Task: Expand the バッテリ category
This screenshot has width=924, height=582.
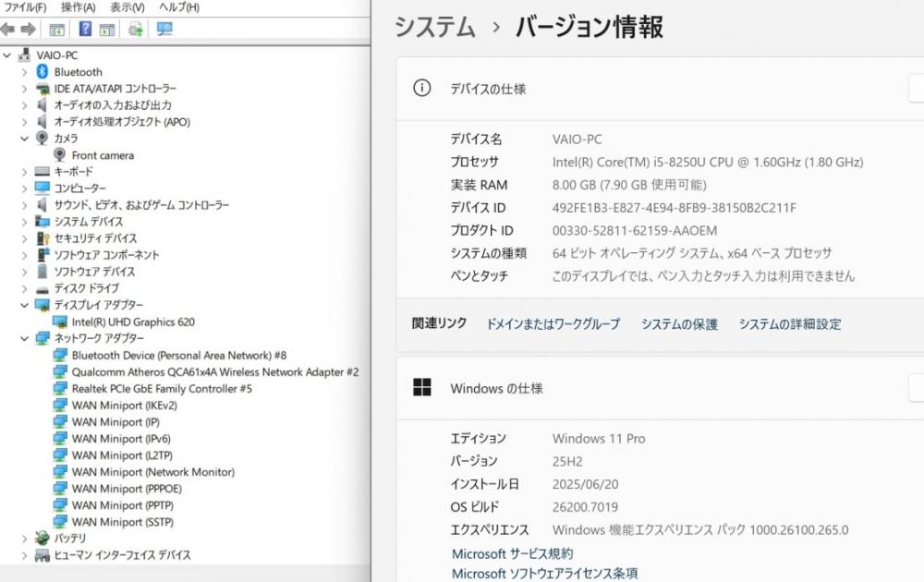Action: 24,539
